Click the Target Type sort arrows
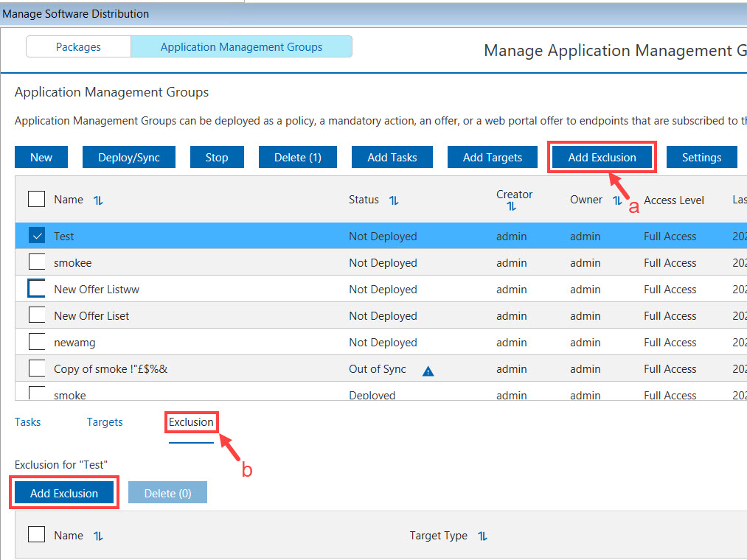 tap(482, 536)
